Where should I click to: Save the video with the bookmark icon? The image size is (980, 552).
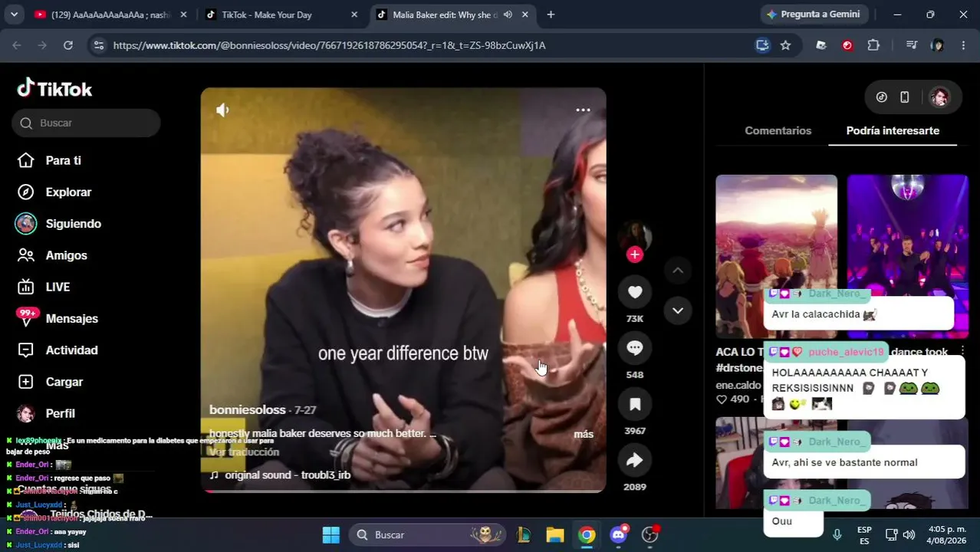[635, 404]
